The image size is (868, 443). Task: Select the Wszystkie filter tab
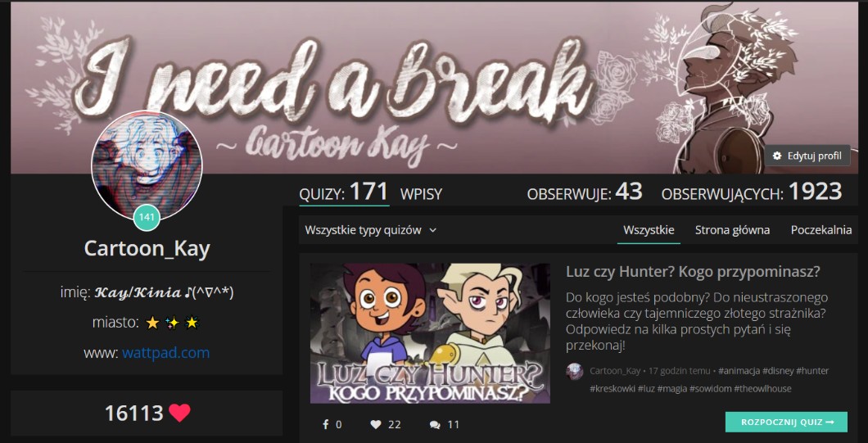(x=649, y=230)
